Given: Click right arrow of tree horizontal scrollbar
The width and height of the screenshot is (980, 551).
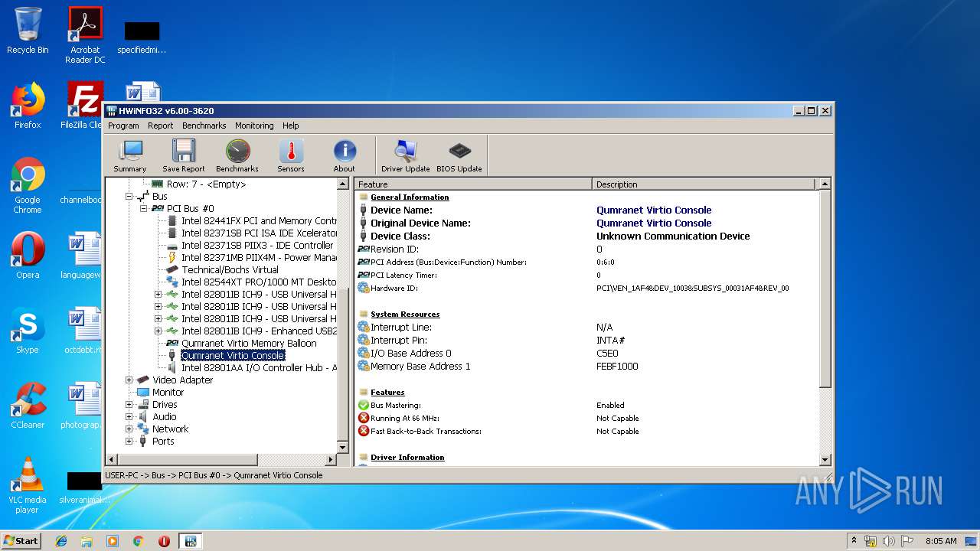Looking at the screenshot, I should coord(331,459).
